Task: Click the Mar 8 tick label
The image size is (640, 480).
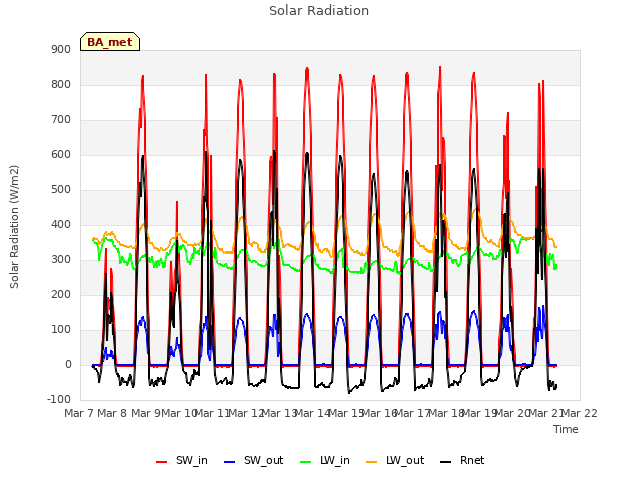Action: point(112,413)
